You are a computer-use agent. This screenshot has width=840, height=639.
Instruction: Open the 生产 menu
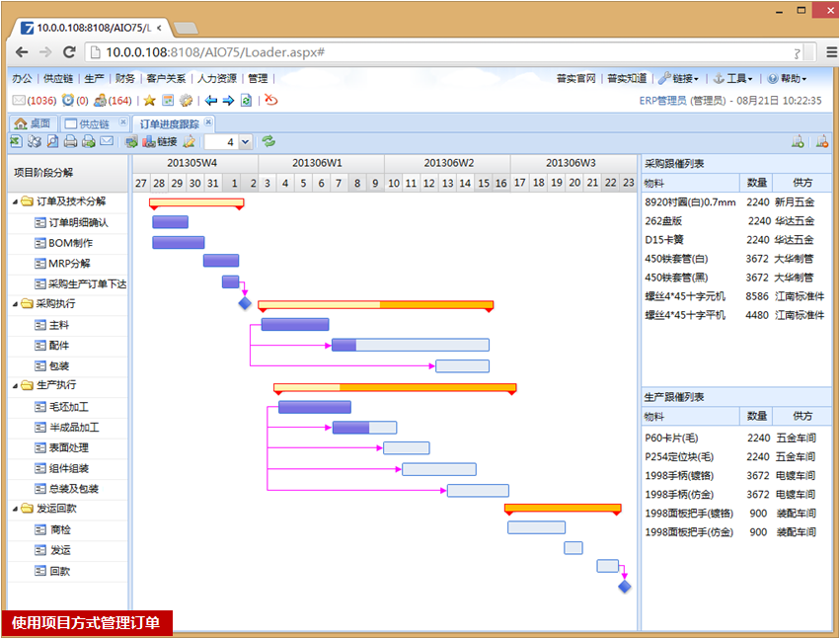click(95, 79)
